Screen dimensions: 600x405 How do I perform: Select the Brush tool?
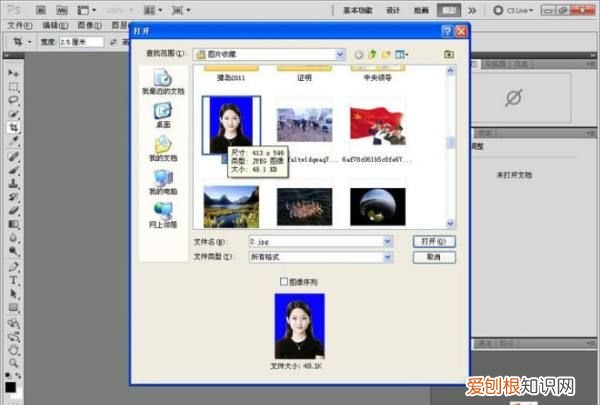13,170
